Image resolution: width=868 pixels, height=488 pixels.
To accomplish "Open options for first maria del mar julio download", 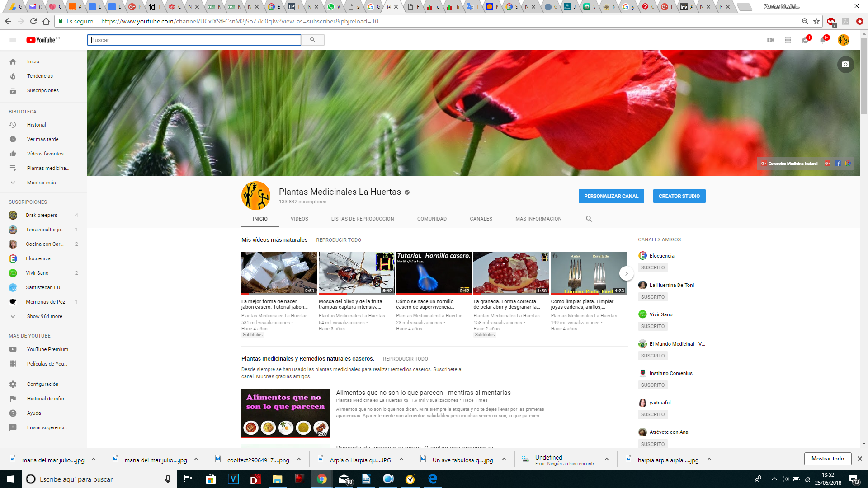I will pyautogui.click(x=94, y=460).
